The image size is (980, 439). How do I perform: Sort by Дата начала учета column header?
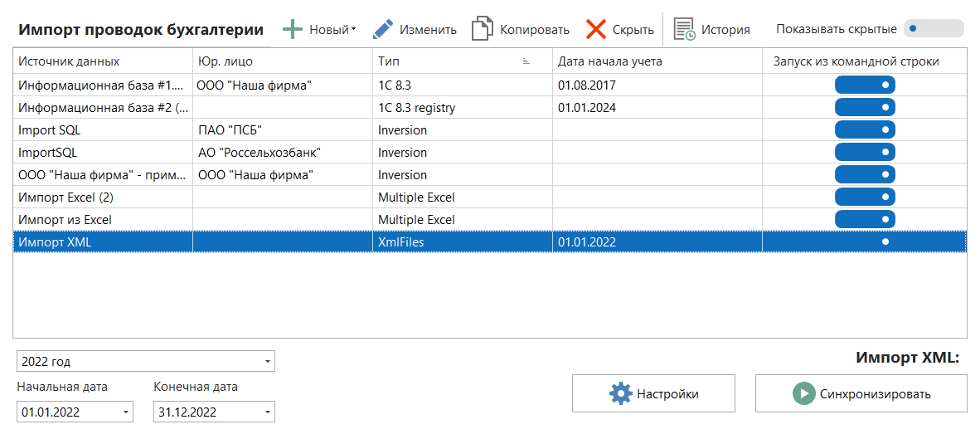pyautogui.click(x=609, y=61)
